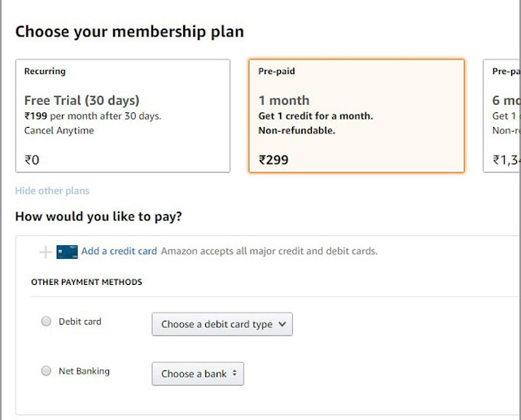Expand the Choose a bank dropdown

click(x=198, y=374)
